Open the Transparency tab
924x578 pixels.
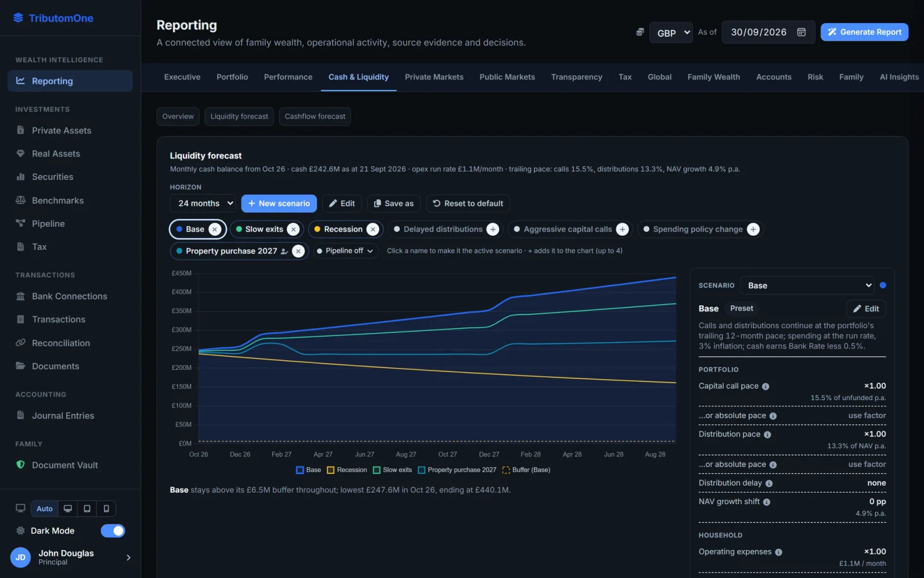576,77
